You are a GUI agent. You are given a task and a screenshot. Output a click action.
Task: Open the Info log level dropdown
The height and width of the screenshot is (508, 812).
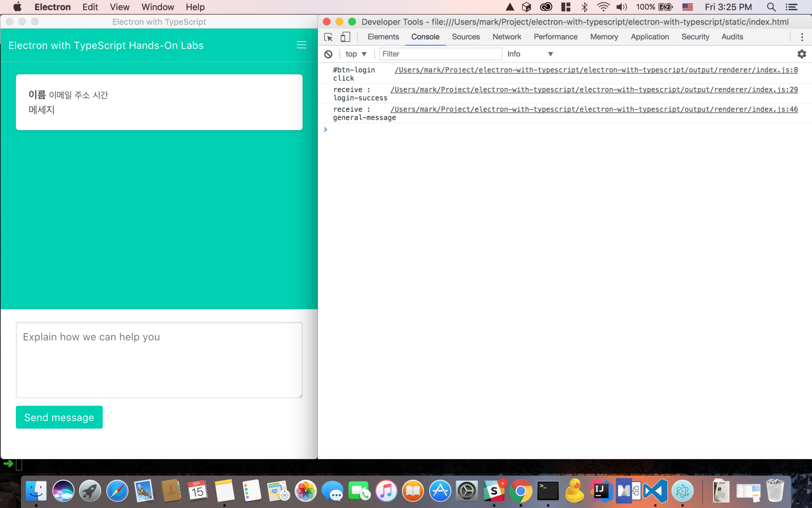point(530,54)
